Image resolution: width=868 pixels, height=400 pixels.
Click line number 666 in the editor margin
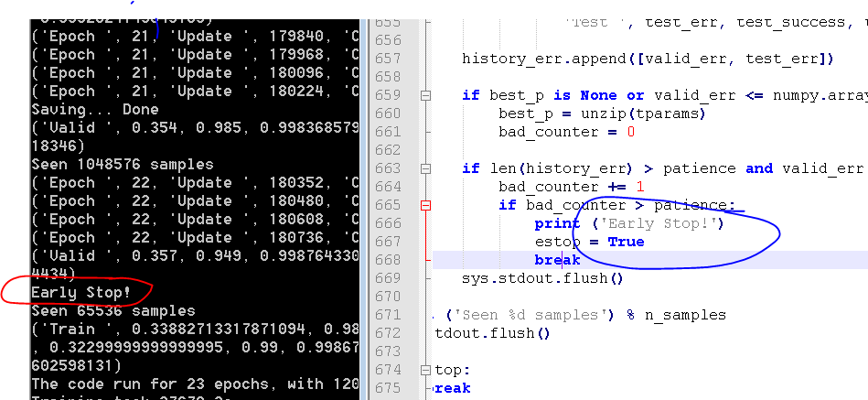click(388, 223)
